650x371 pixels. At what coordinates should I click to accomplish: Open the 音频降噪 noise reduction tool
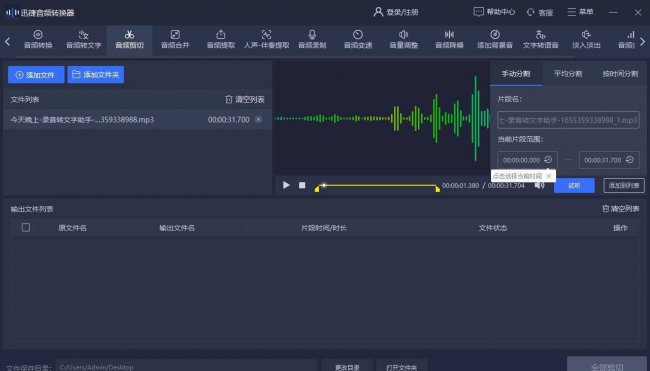(x=449, y=40)
